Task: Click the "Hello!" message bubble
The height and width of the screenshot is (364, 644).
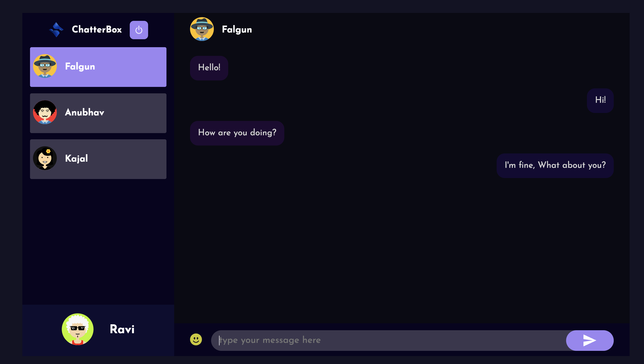Action: (x=209, y=68)
